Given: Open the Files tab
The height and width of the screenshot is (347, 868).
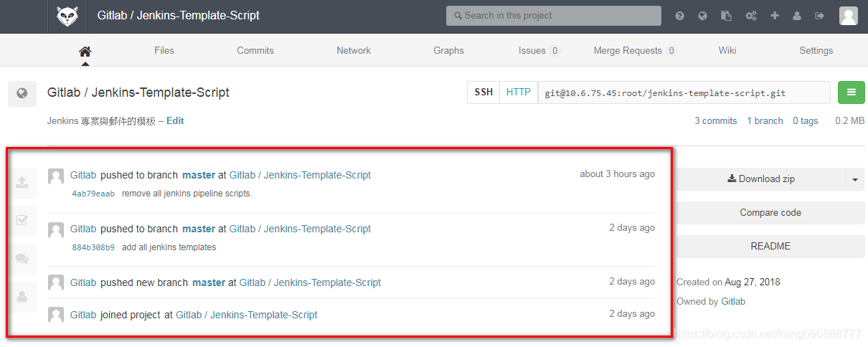Looking at the screenshot, I should click(164, 51).
